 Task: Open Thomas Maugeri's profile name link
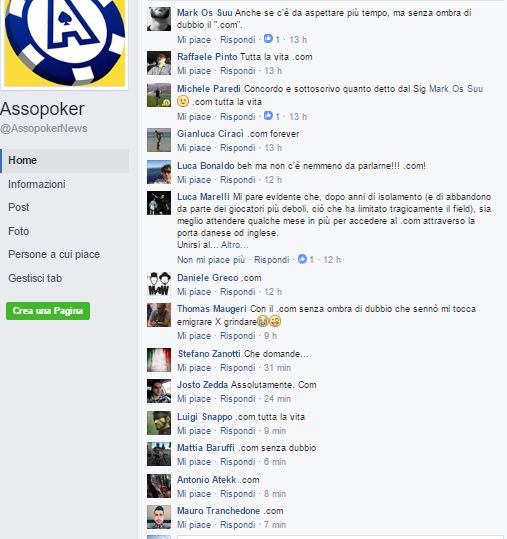click(212, 309)
